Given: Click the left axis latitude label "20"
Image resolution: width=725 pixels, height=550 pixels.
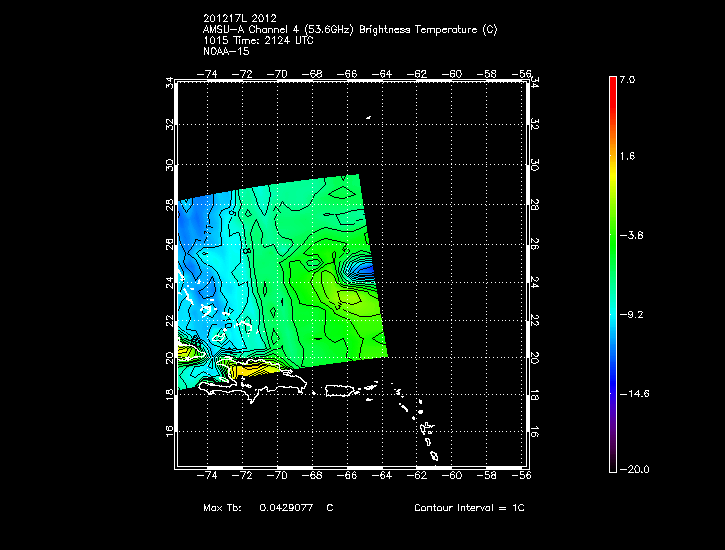Looking at the screenshot, I should [170, 358].
